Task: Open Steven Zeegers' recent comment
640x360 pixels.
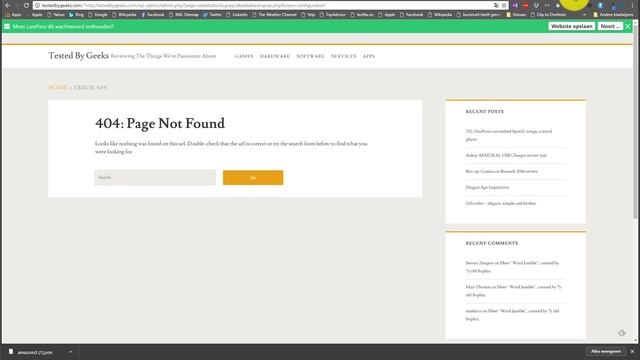Action: [x=512, y=267]
